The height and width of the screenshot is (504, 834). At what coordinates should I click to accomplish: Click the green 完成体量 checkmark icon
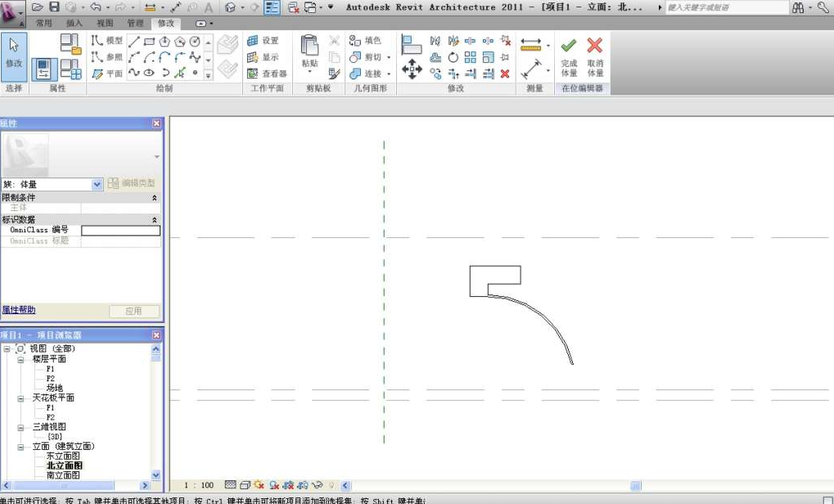[569, 46]
